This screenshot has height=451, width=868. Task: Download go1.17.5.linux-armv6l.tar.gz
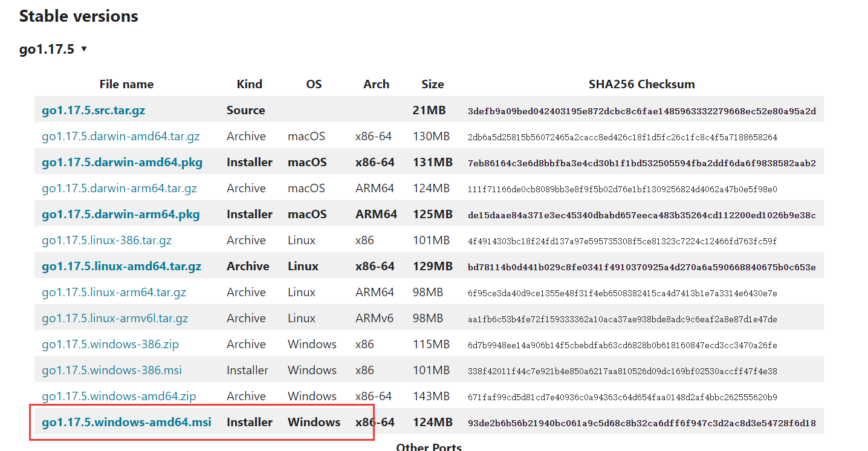click(x=115, y=319)
